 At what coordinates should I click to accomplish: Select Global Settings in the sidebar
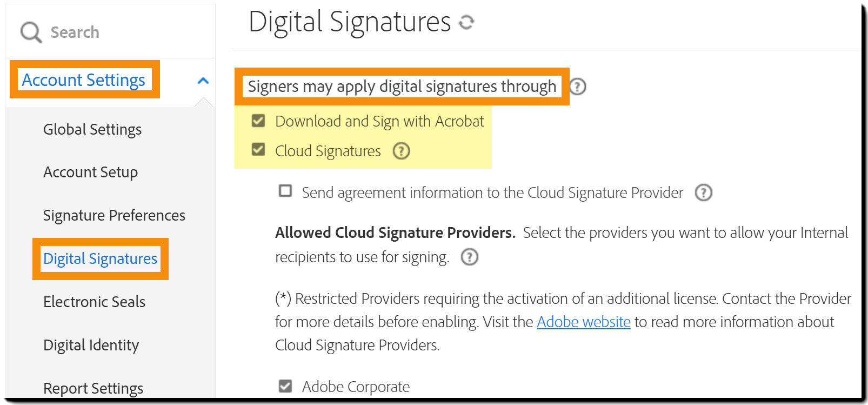pos(92,129)
